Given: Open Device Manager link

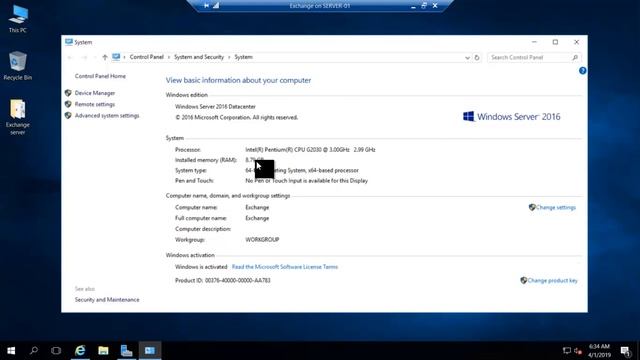Looking at the screenshot, I should click(95, 93).
